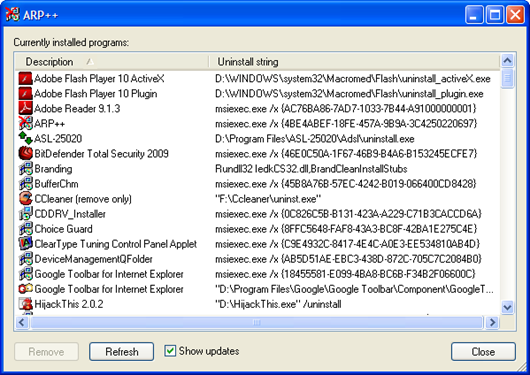Click the horizontal scrollbar left arrow

(x=22, y=322)
